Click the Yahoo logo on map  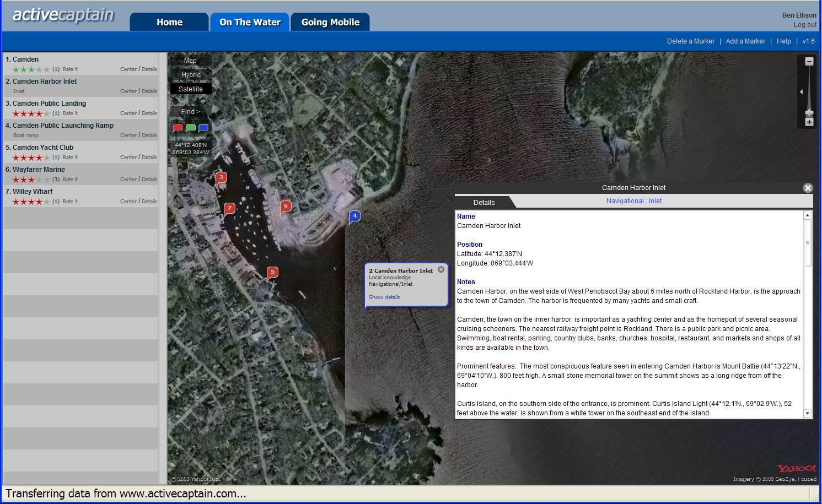pyautogui.click(x=796, y=469)
